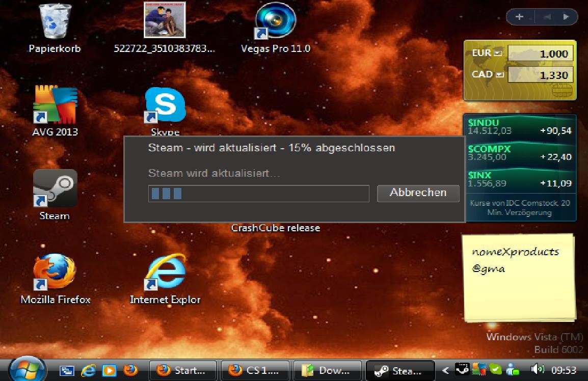Go to next sidebar gadget page
This screenshot has height=381, width=588.
click(x=566, y=17)
